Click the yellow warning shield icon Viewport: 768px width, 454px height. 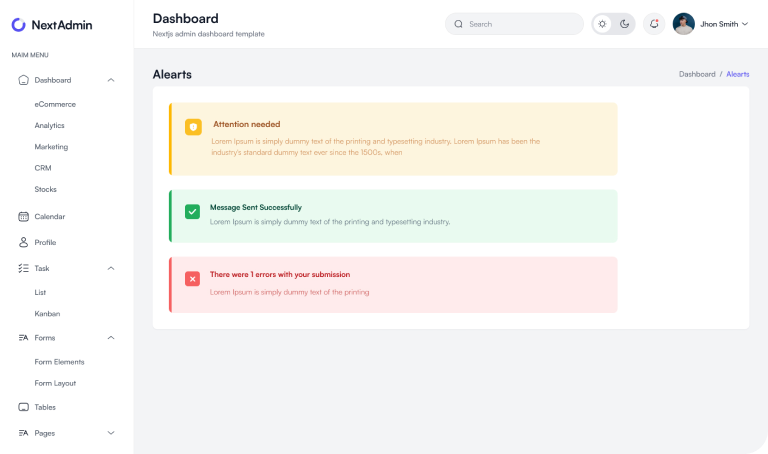pos(193,127)
